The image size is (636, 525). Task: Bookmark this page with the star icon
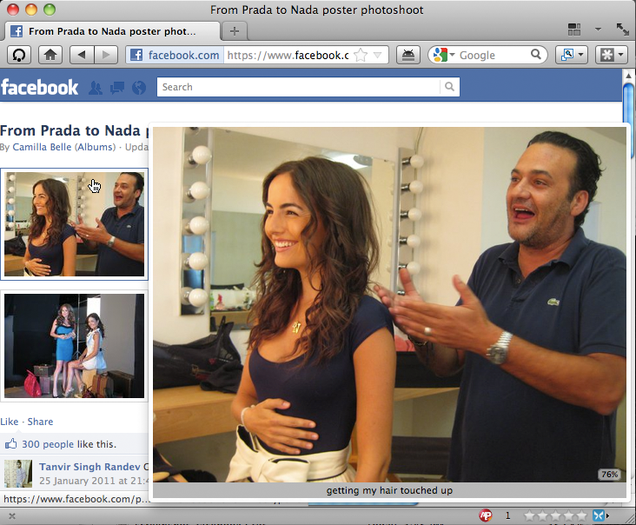coord(360,55)
